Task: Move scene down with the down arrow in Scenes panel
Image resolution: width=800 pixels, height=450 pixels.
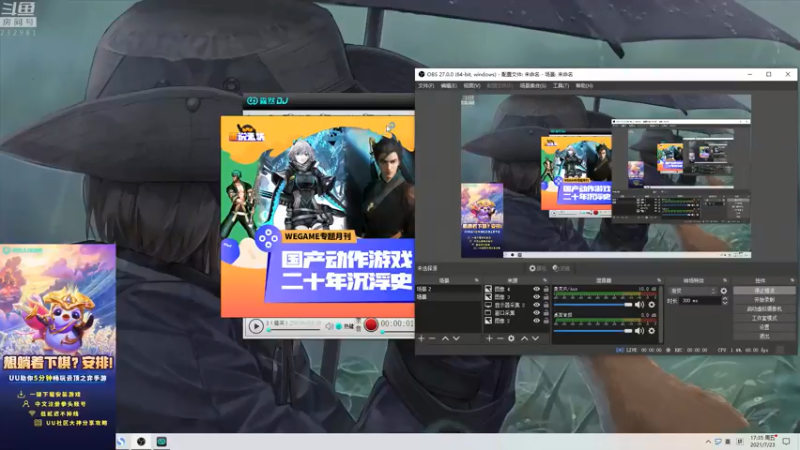Action: tap(456, 338)
